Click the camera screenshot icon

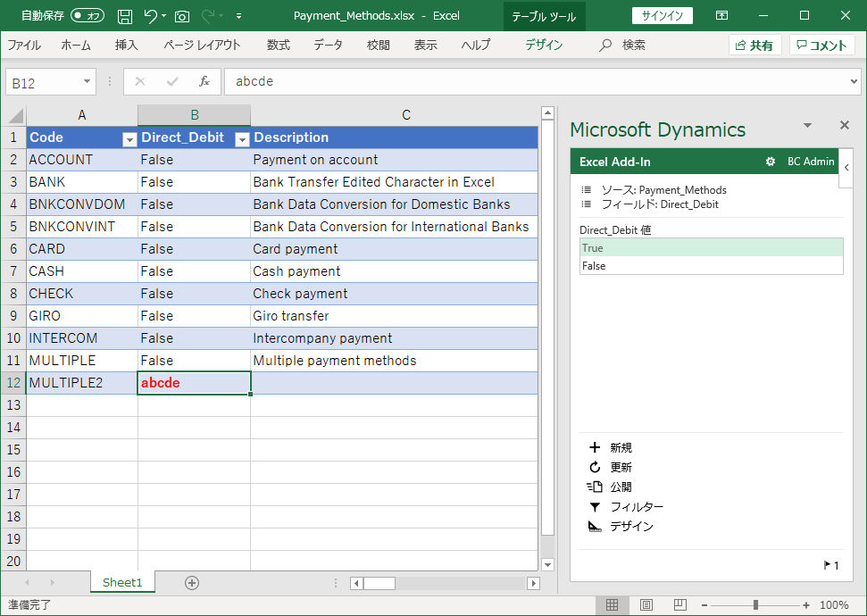tap(182, 17)
